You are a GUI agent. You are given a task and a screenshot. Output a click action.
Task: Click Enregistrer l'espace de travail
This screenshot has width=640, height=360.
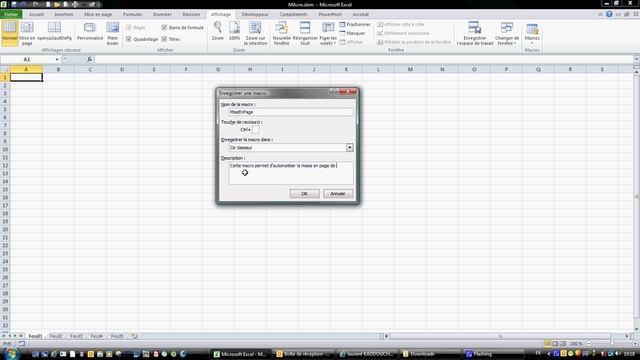coord(475,33)
